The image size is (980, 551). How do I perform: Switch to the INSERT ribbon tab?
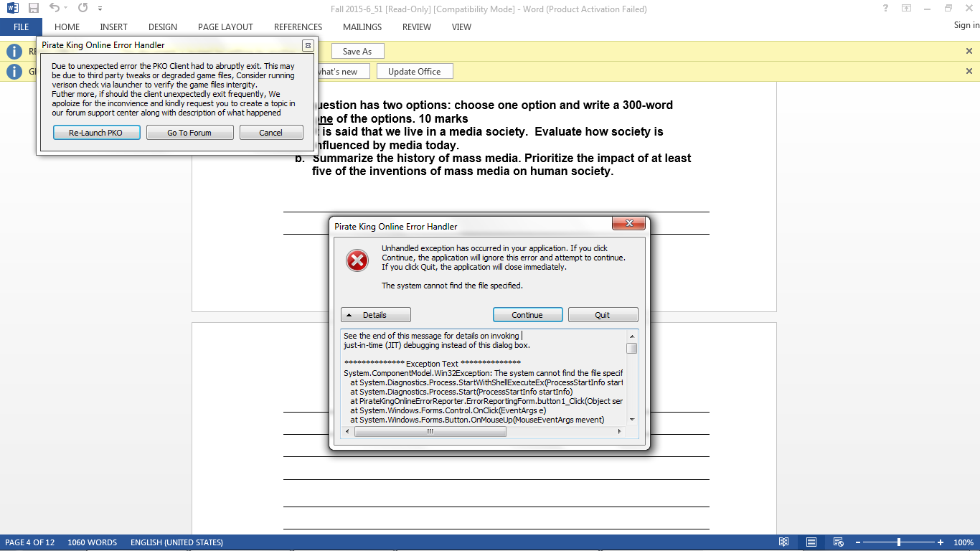pyautogui.click(x=113, y=27)
